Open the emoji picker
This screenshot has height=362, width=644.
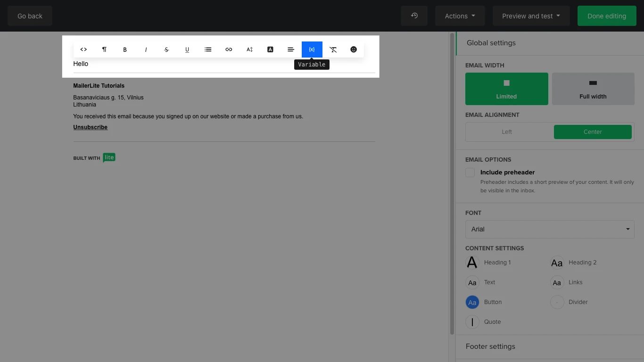coord(354,49)
